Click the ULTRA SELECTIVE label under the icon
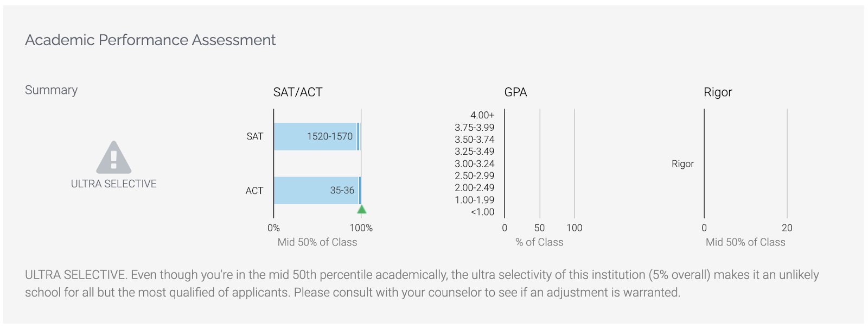Image resolution: width=868 pixels, height=328 pixels. (x=114, y=184)
